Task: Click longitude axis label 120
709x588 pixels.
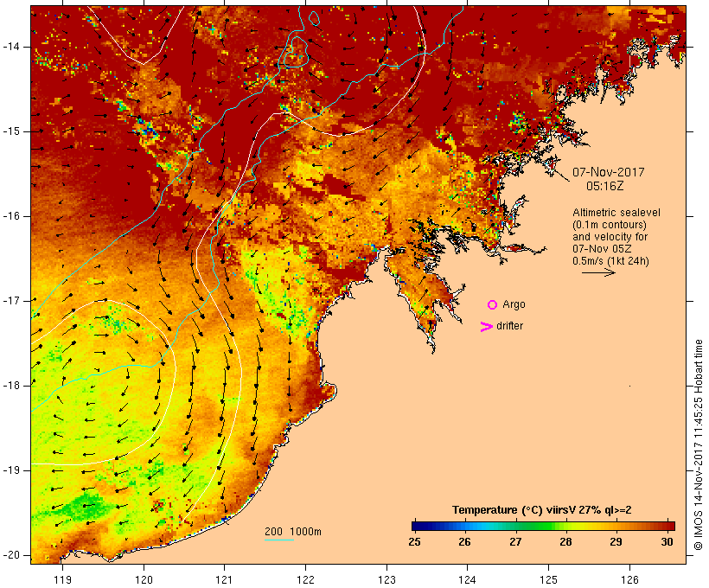Action: pyautogui.click(x=144, y=580)
